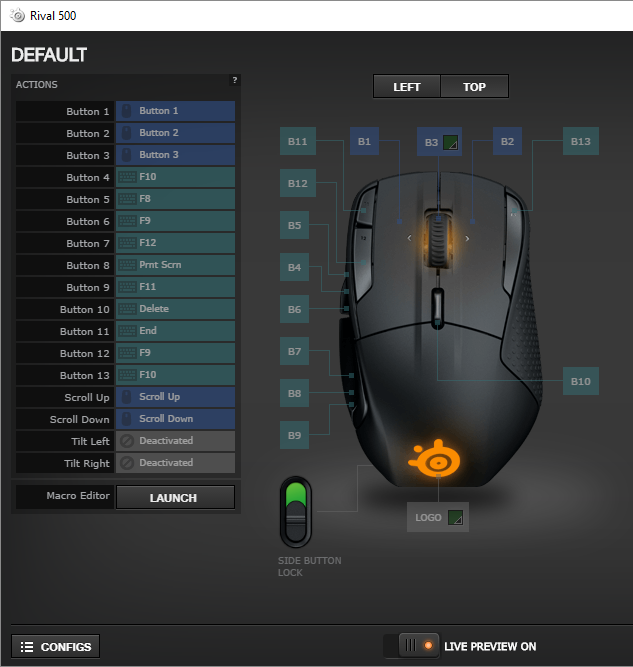Screen dimensions: 633x667
Task: Open the Button 4 F10 action selector
Action: (x=175, y=177)
